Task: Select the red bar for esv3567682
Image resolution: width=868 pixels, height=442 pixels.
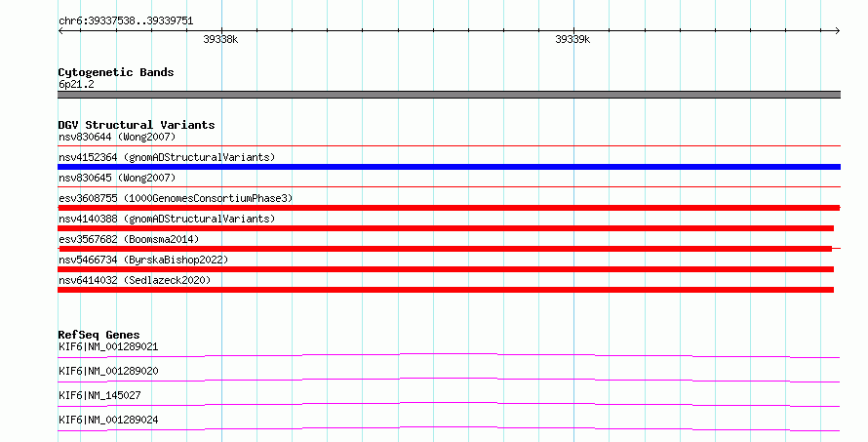Action: (x=446, y=249)
